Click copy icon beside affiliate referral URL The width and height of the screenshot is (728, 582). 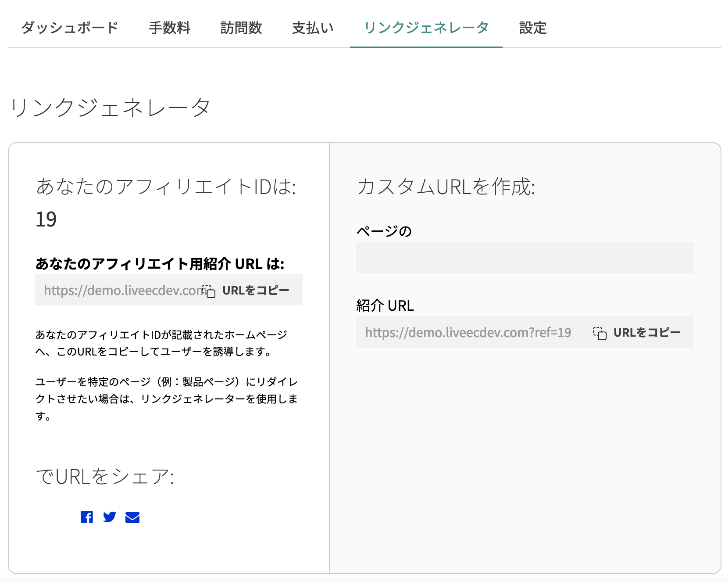[210, 291]
